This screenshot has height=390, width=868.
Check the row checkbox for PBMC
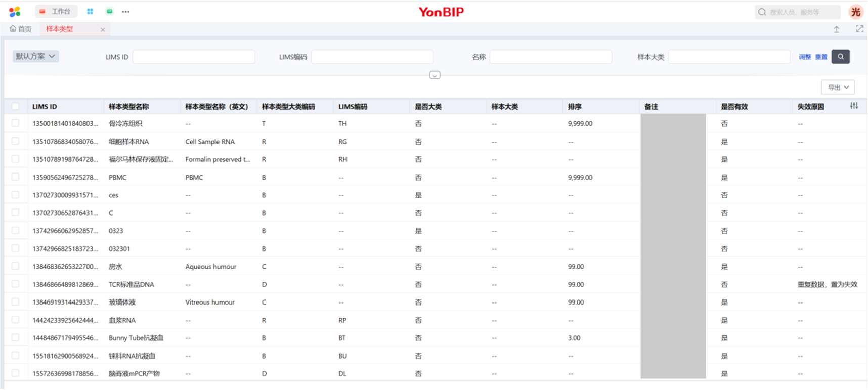coord(16,177)
